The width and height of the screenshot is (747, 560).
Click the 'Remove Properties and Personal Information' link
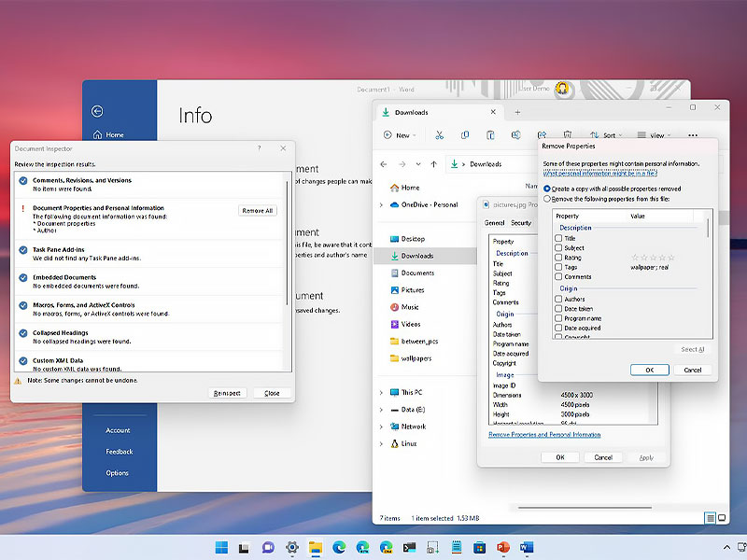pos(544,435)
